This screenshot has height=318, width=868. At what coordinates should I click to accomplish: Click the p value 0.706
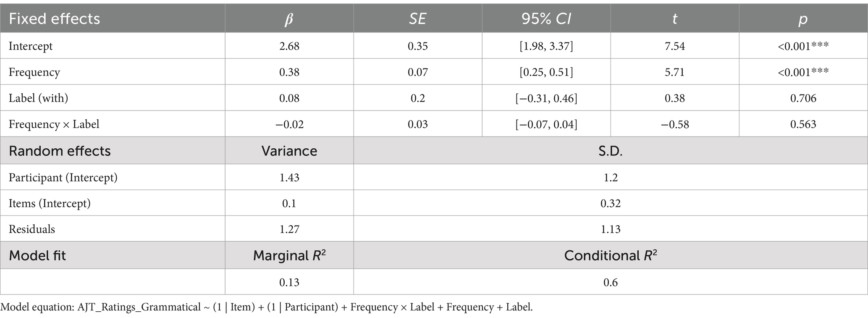click(803, 98)
